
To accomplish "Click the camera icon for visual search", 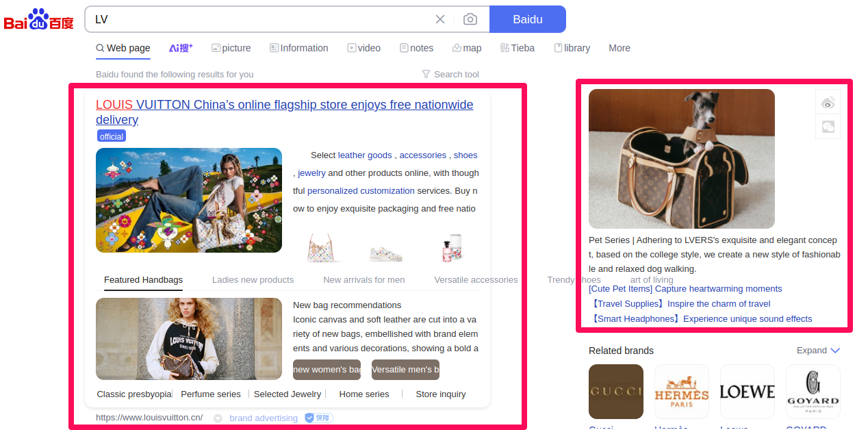I will 470,19.
